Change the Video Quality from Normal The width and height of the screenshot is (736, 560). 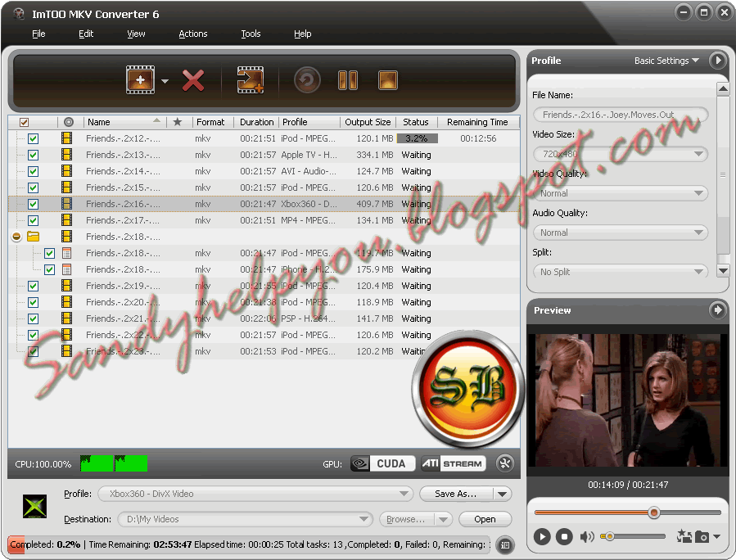pyautogui.click(x=620, y=192)
